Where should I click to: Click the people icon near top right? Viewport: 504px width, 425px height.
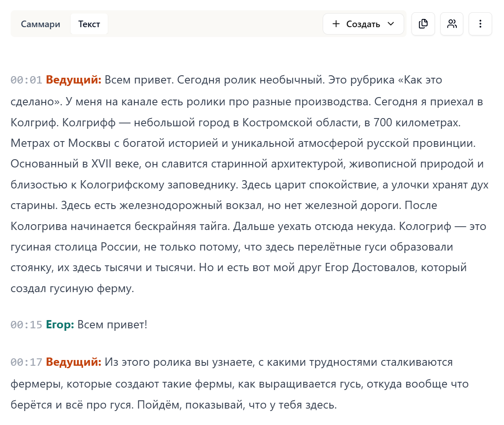click(451, 24)
